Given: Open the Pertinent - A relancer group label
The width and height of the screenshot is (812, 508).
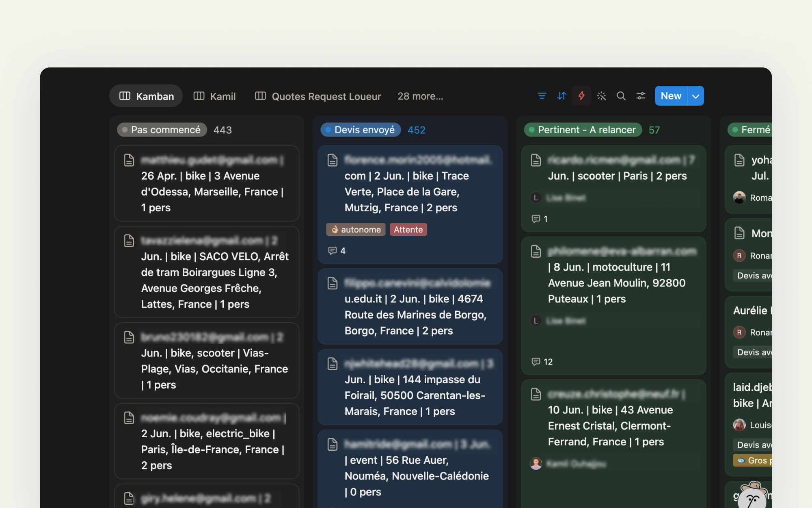Looking at the screenshot, I should [x=583, y=130].
